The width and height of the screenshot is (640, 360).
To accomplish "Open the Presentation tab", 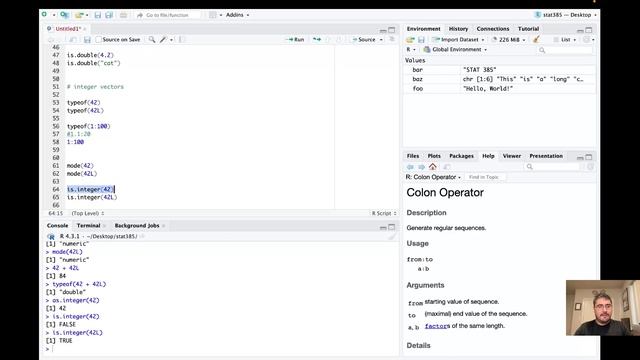I will (546, 156).
